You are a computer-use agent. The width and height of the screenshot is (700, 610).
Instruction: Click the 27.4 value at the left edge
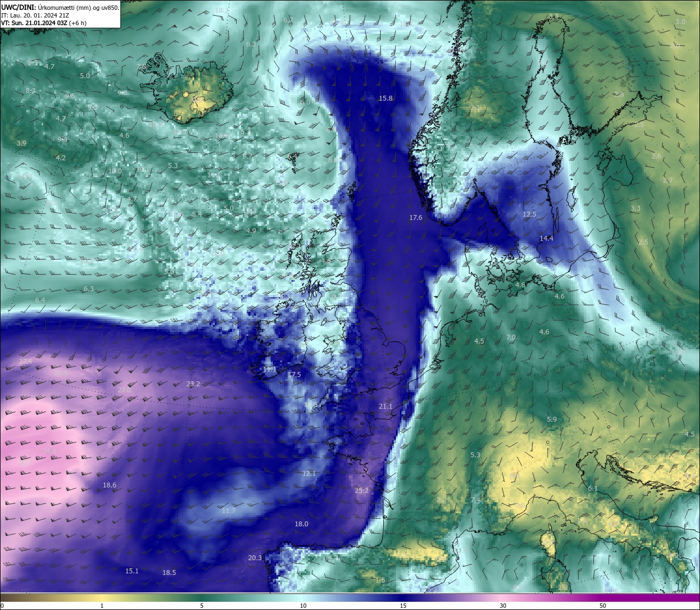[25, 362]
